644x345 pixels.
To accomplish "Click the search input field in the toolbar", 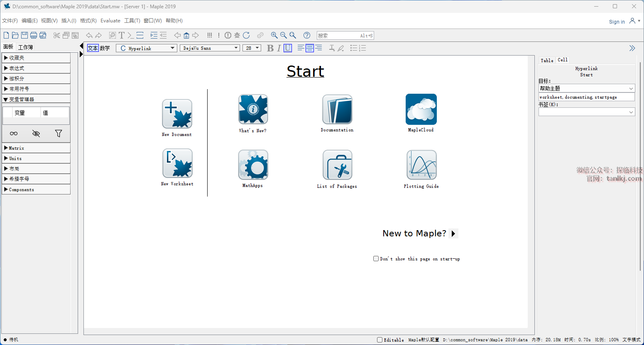I will coord(338,36).
